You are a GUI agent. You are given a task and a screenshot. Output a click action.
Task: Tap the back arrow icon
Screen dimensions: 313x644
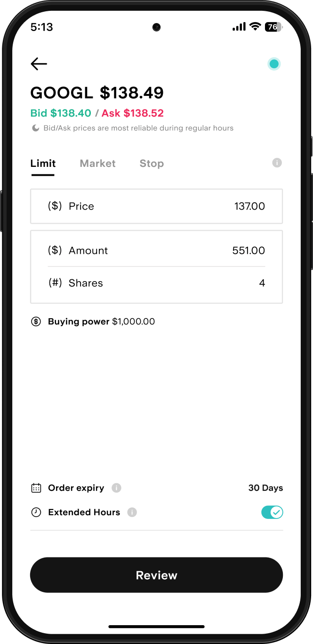[39, 64]
